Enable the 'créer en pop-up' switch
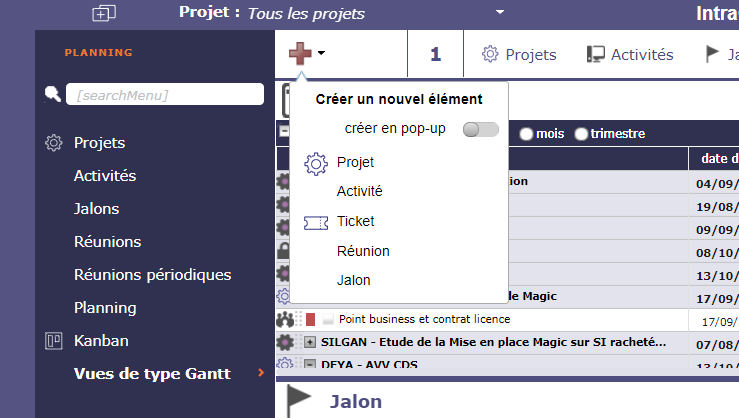The width and height of the screenshot is (739, 418). click(x=480, y=129)
